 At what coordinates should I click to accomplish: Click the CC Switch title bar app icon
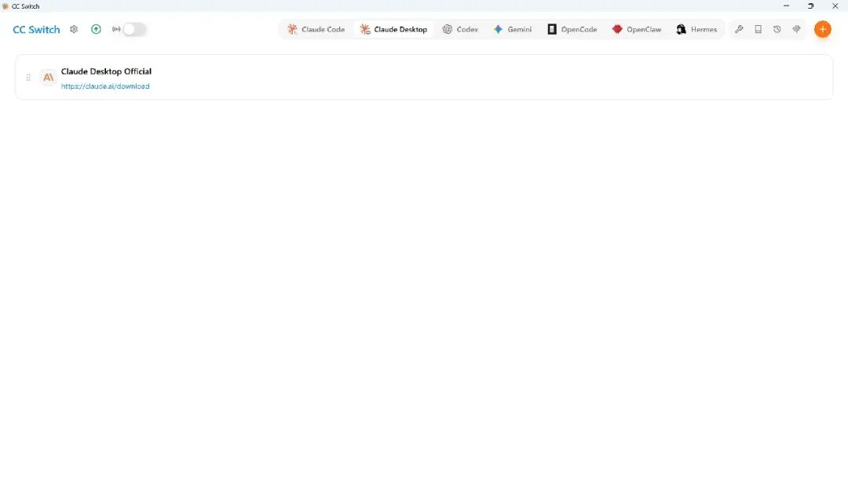click(x=5, y=6)
